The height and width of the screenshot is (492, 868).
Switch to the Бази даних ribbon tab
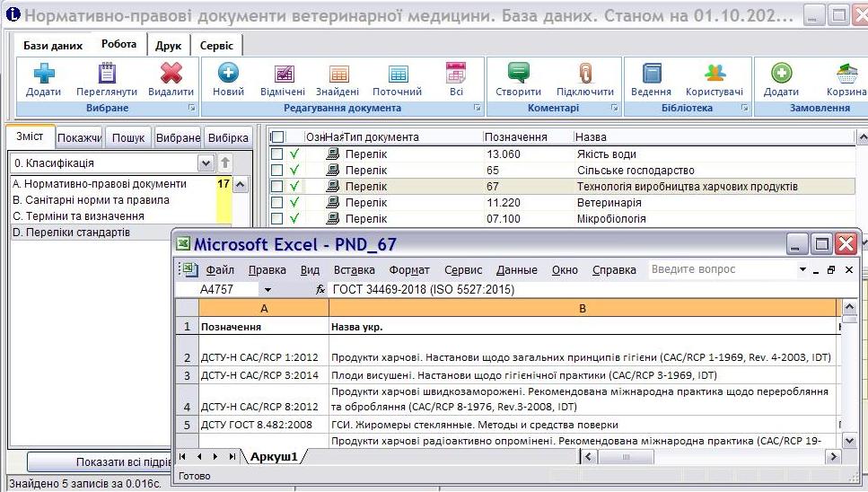click(53, 46)
